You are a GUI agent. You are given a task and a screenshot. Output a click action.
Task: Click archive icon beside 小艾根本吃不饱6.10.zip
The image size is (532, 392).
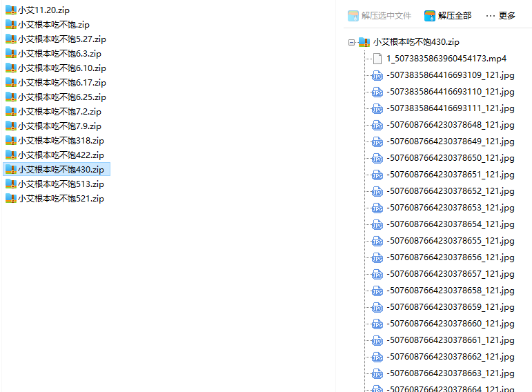10,68
